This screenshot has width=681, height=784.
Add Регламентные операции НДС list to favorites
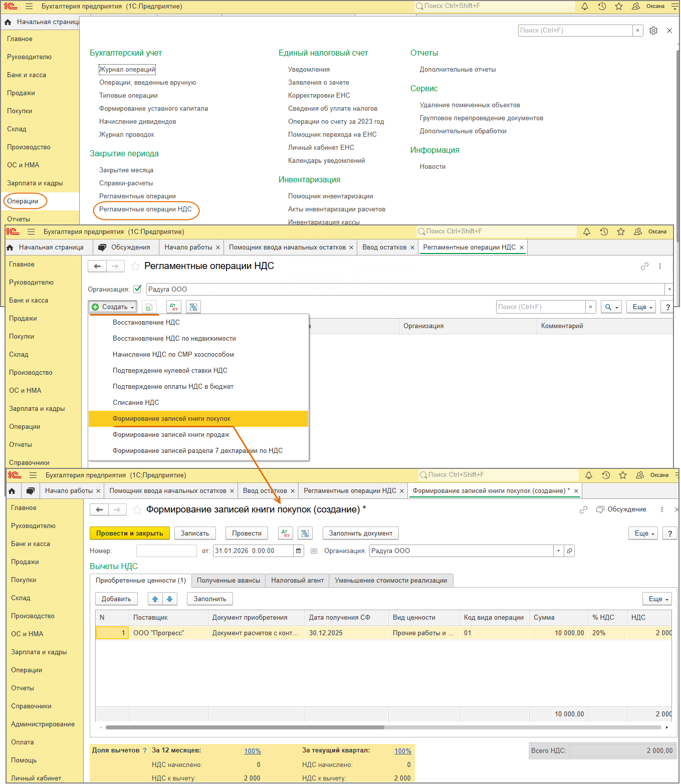click(135, 267)
